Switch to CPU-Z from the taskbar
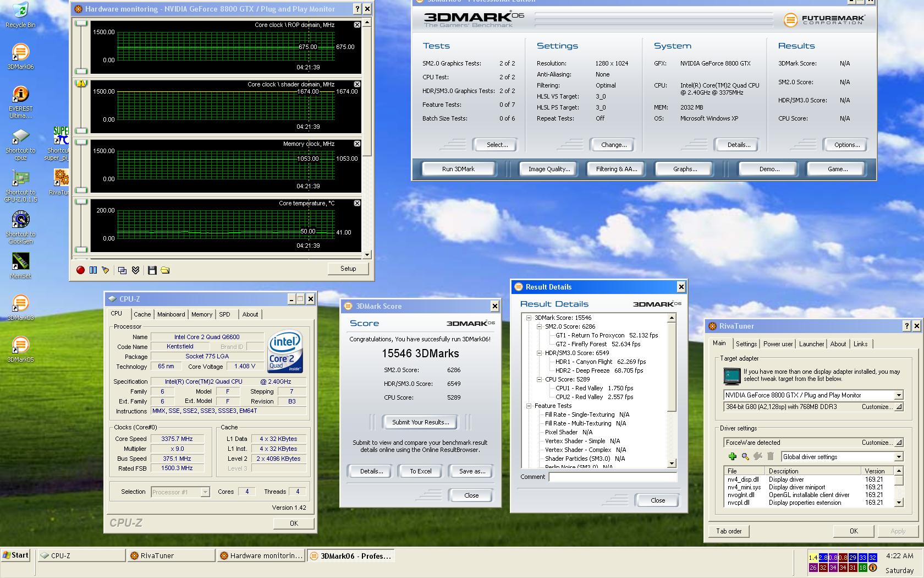924x578 pixels. tap(81, 555)
